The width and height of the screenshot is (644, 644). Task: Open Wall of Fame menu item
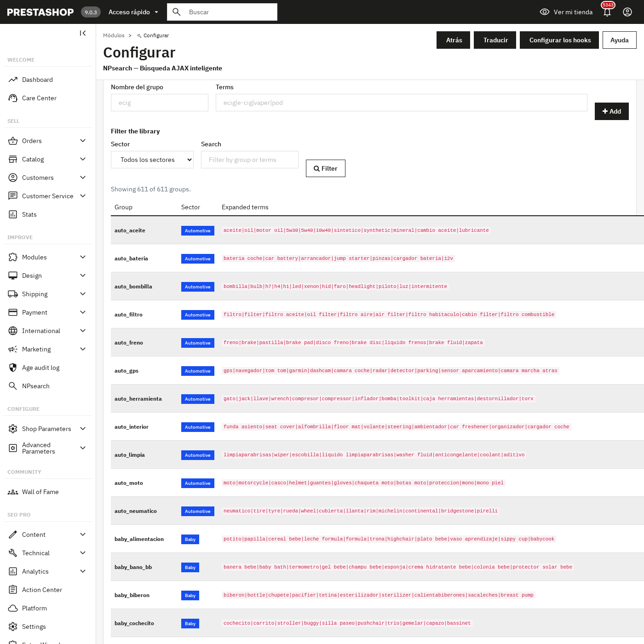[48, 492]
